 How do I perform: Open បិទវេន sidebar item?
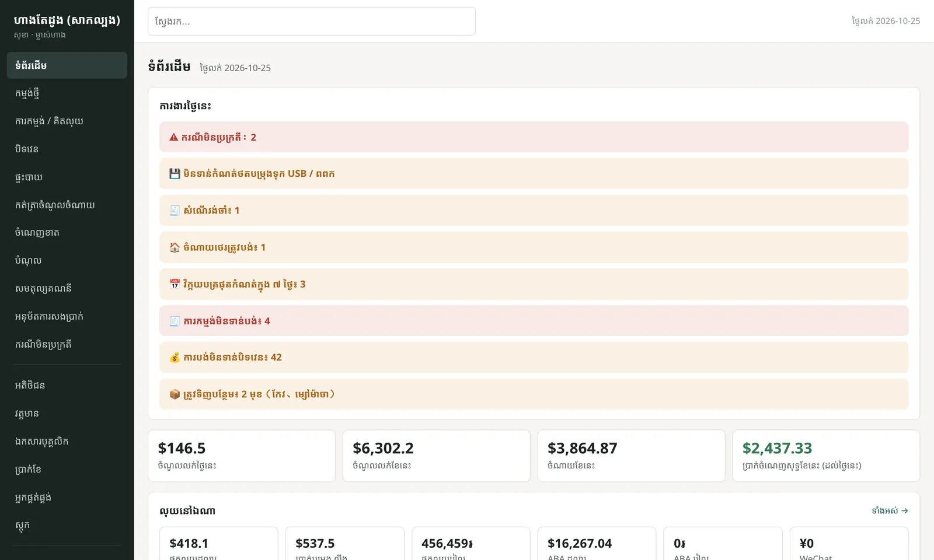tap(67, 149)
